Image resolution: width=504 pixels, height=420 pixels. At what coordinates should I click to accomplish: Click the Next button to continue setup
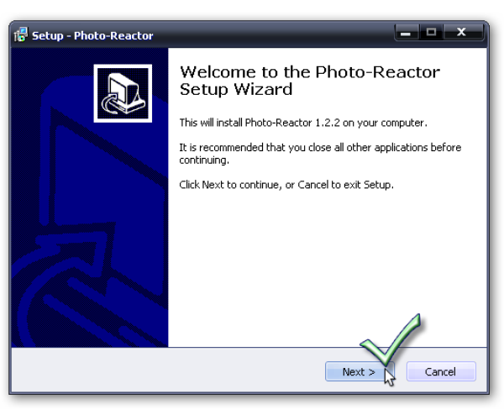pyautogui.click(x=360, y=371)
